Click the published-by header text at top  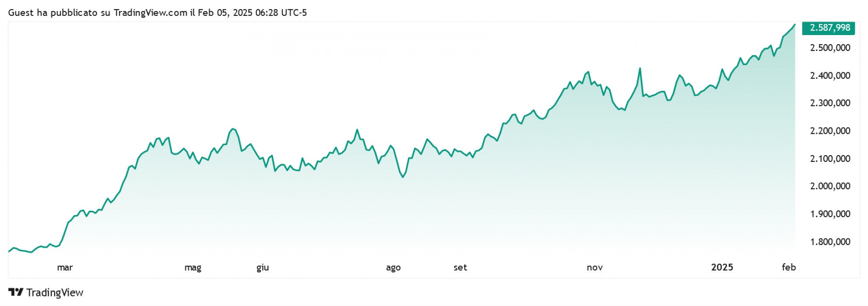pyautogui.click(x=157, y=13)
